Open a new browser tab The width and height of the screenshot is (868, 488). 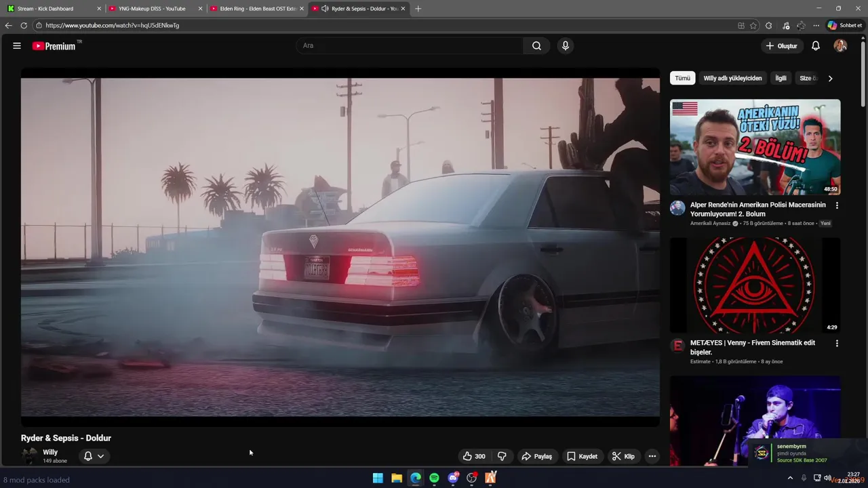click(418, 9)
